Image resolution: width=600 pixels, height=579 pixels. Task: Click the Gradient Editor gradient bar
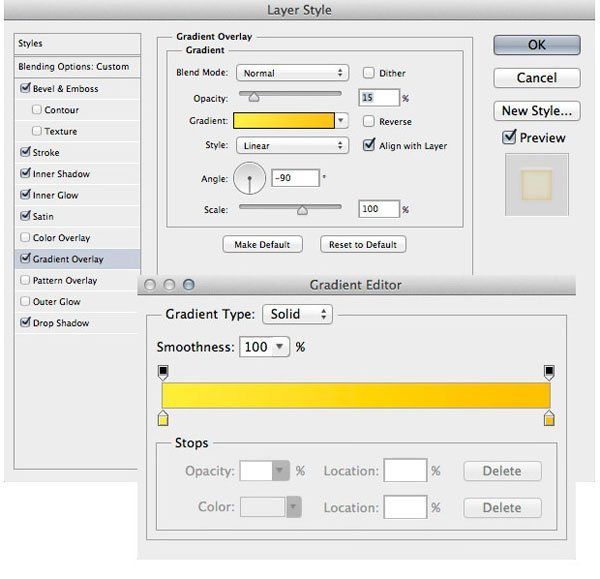coord(356,395)
